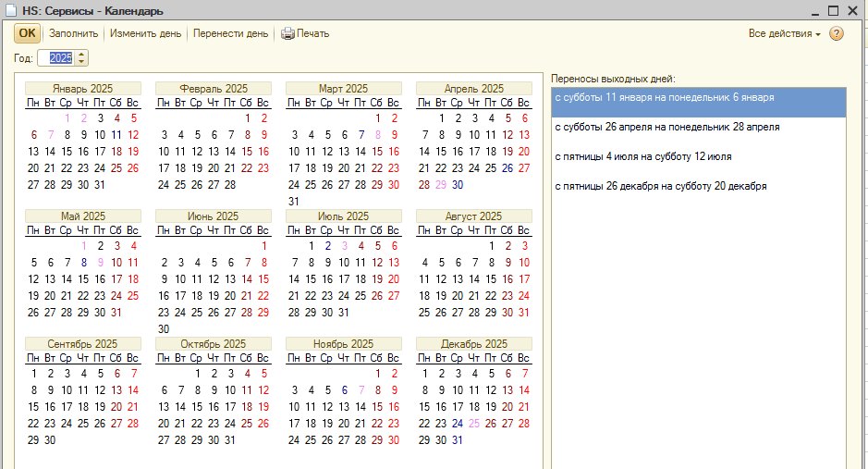Select day 15 in Октябрь 2025
The height and width of the screenshot is (469, 868).
(197, 407)
